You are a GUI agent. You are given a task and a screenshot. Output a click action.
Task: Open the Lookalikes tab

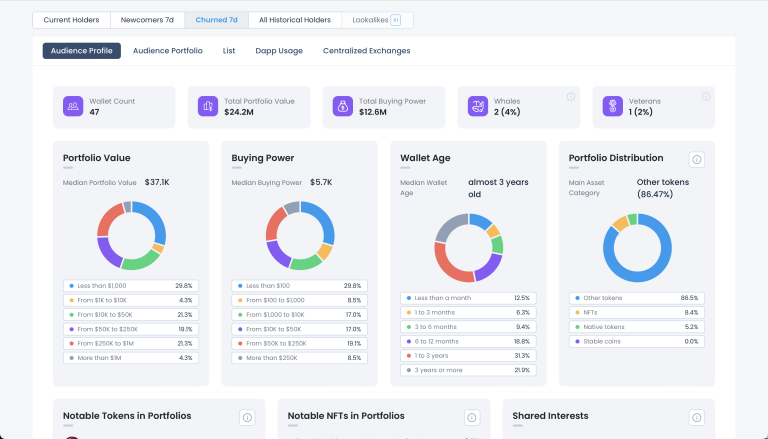[376, 20]
